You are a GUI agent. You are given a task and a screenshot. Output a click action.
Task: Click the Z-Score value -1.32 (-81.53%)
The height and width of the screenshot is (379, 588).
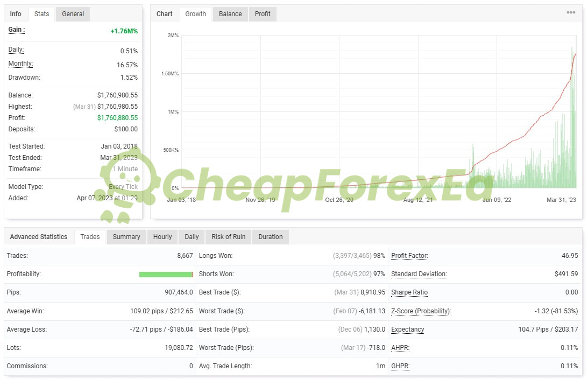coord(556,311)
